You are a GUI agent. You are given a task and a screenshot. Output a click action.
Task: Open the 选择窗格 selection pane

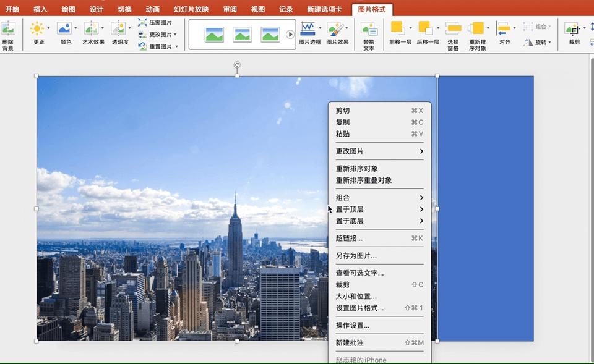tap(453, 29)
